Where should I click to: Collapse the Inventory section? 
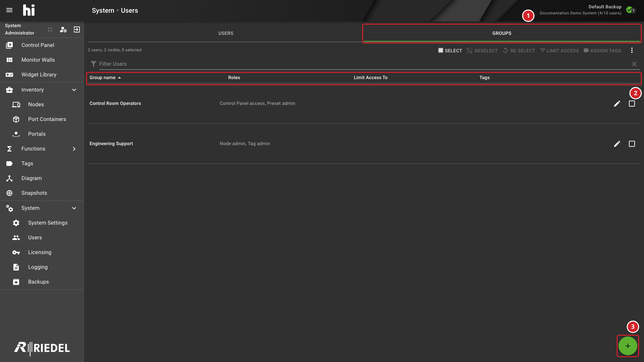click(x=74, y=90)
